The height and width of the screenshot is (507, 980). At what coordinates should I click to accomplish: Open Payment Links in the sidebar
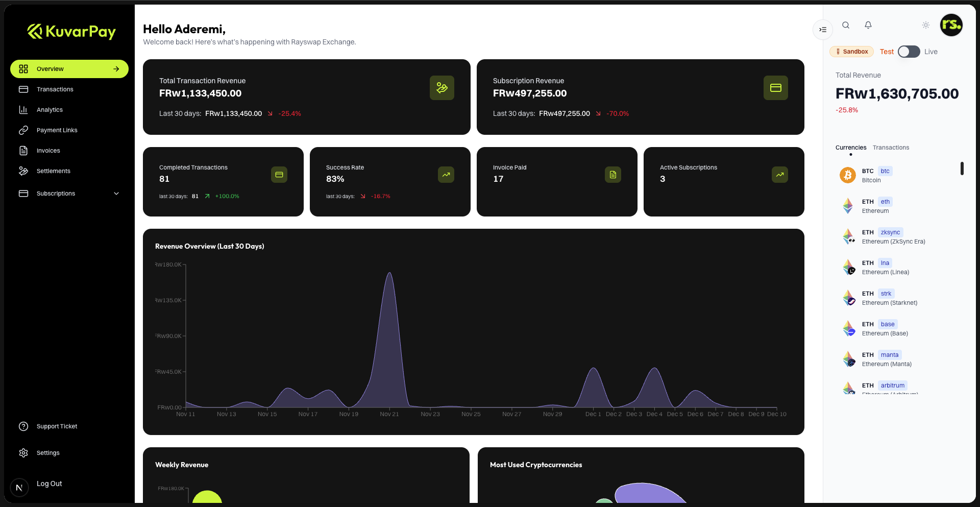click(57, 130)
